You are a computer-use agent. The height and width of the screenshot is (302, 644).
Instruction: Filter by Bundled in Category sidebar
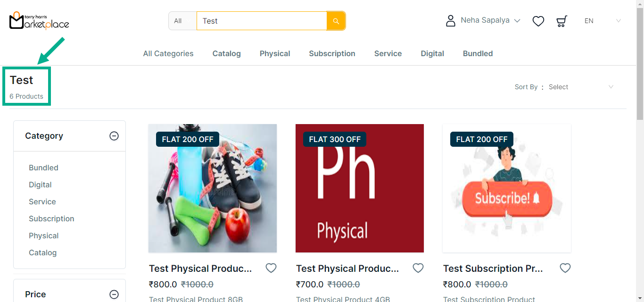click(x=43, y=168)
